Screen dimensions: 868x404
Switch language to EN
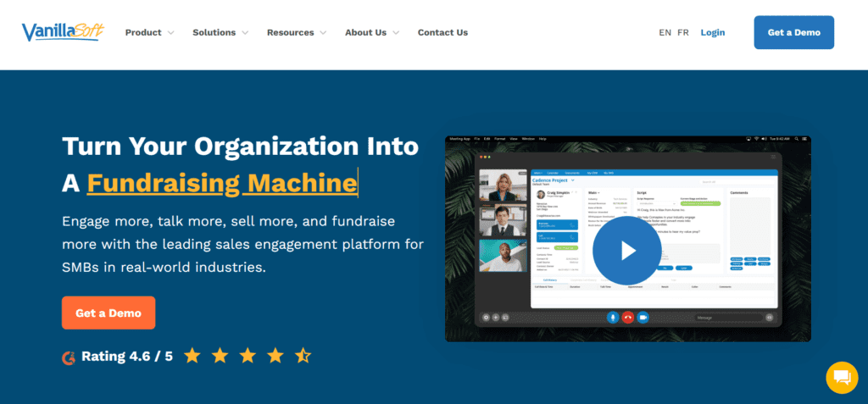665,33
